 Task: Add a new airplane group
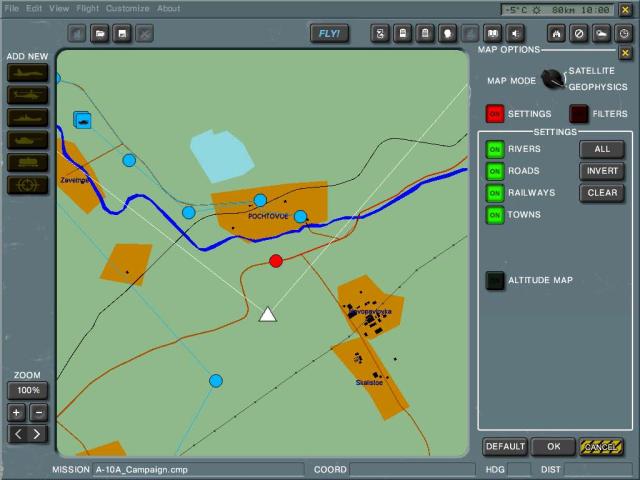[27, 72]
